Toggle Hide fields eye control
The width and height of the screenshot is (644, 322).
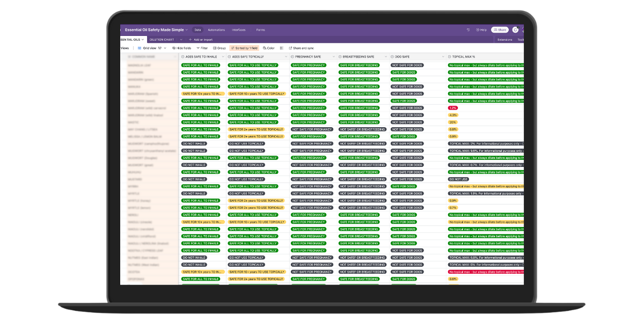tap(181, 48)
